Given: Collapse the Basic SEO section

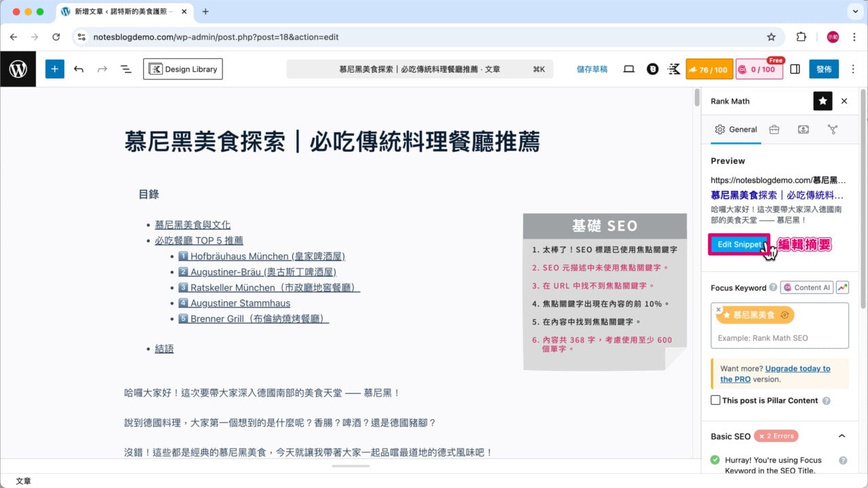Looking at the screenshot, I should tap(842, 436).
